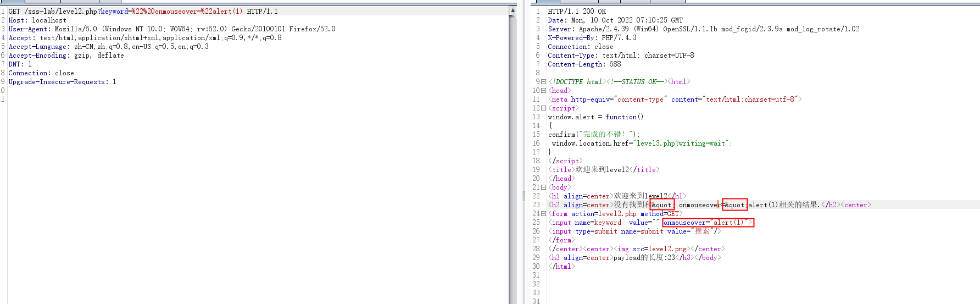Screen dimensions: 980x304
Task: Click the form action=level2.php line
Action: click(615, 214)
